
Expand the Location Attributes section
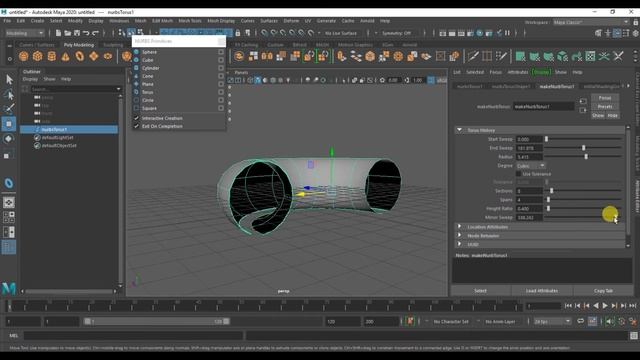[x=459, y=227]
